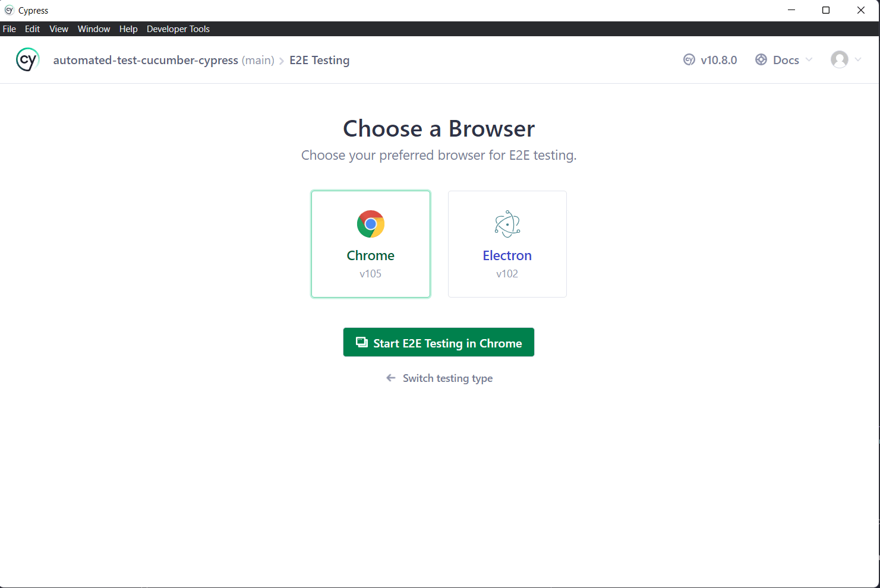Open the File menu
Image resolution: width=880 pixels, height=588 pixels.
point(9,29)
